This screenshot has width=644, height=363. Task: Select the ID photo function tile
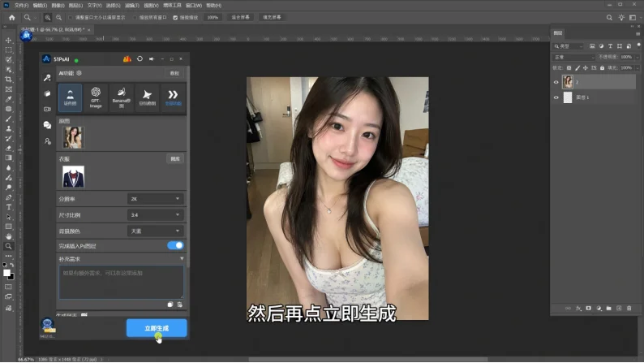coord(71,97)
